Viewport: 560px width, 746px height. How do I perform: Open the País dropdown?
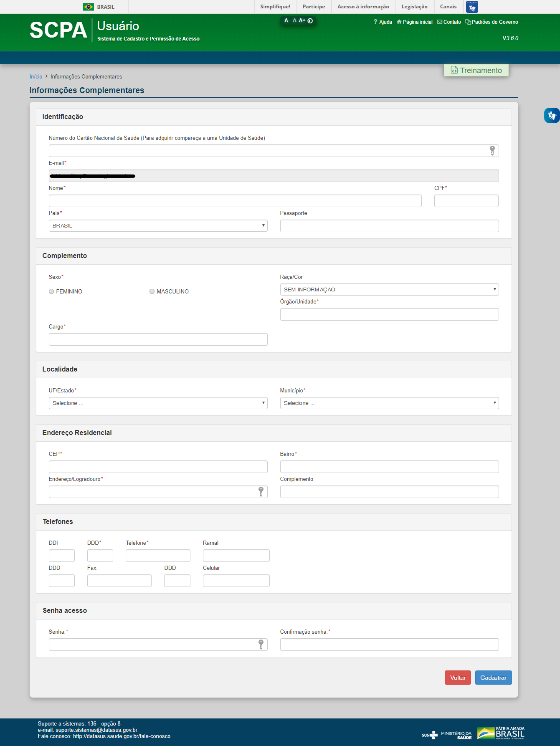(x=158, y=225)
